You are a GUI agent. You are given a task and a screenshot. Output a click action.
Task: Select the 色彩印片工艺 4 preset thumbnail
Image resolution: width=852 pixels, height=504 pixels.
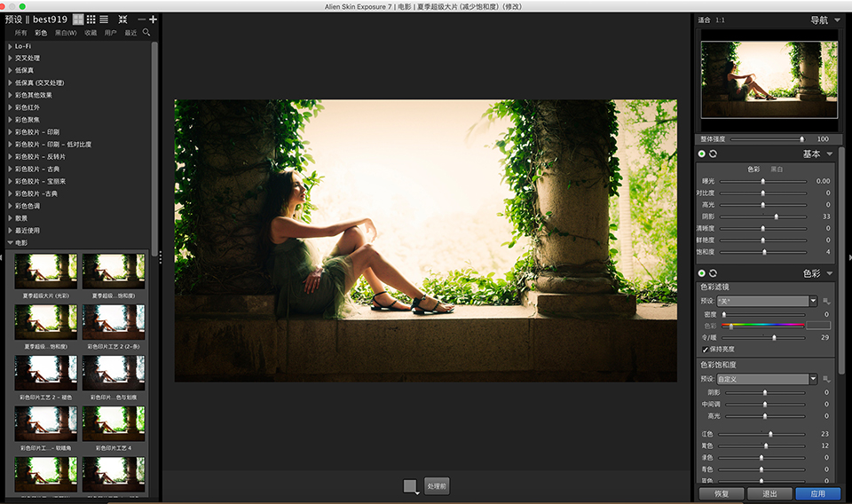point(114,424)
